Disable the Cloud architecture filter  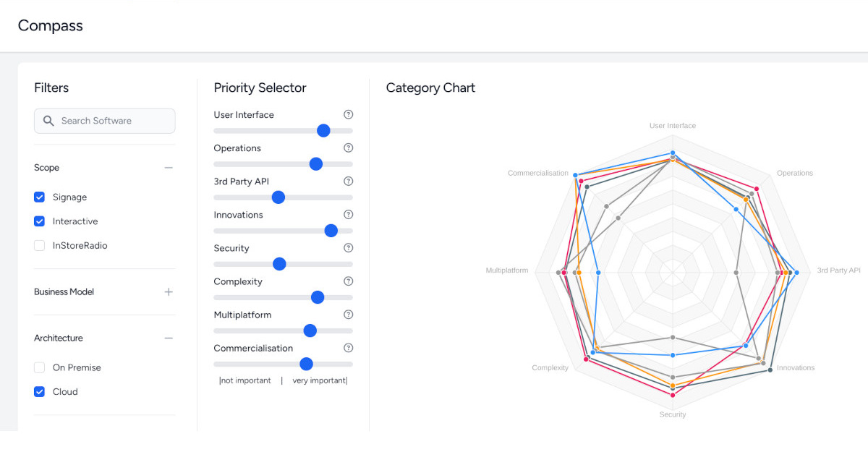40,391
